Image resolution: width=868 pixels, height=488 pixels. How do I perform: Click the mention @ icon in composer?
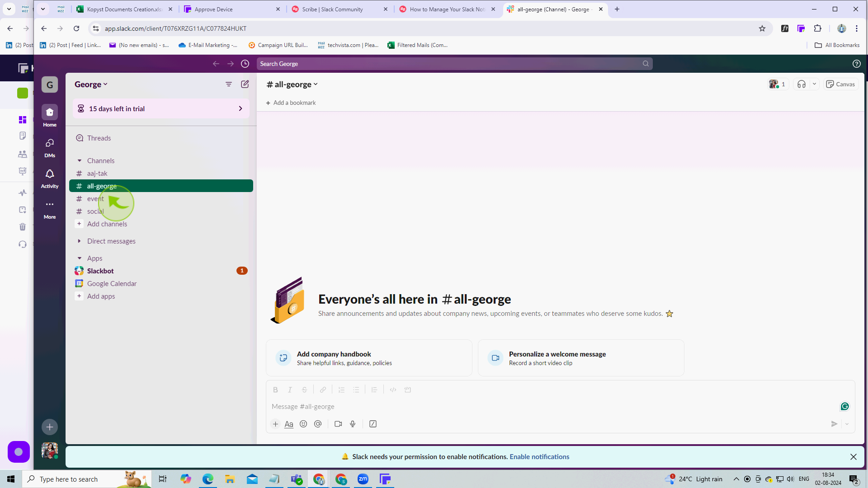[x=318, y=424]
